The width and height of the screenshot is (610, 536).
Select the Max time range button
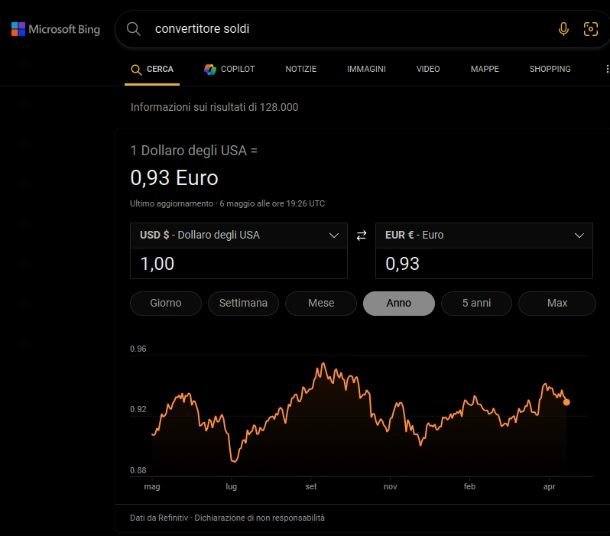coord(557,303)
